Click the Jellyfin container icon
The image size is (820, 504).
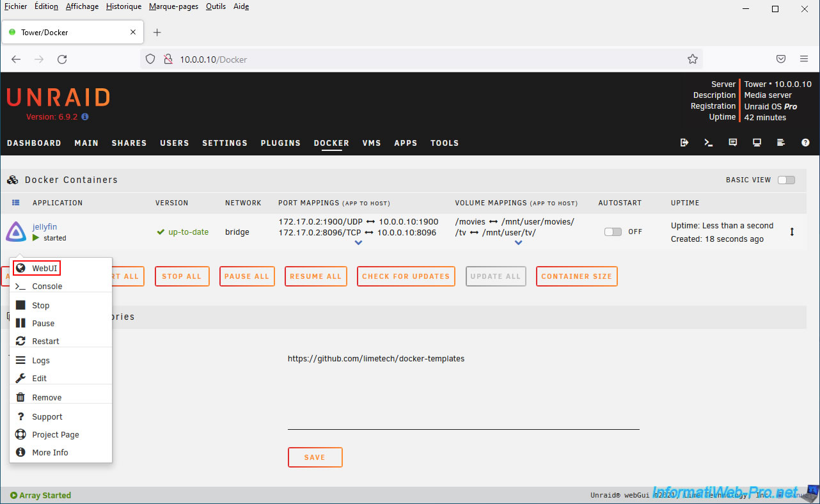click(x=16, y=232)
